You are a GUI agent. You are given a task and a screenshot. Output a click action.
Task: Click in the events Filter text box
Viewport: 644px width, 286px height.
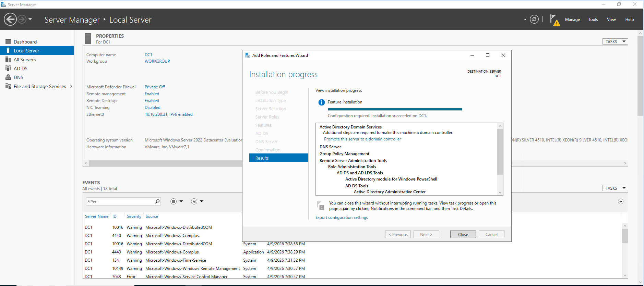[x=120, y=201]
